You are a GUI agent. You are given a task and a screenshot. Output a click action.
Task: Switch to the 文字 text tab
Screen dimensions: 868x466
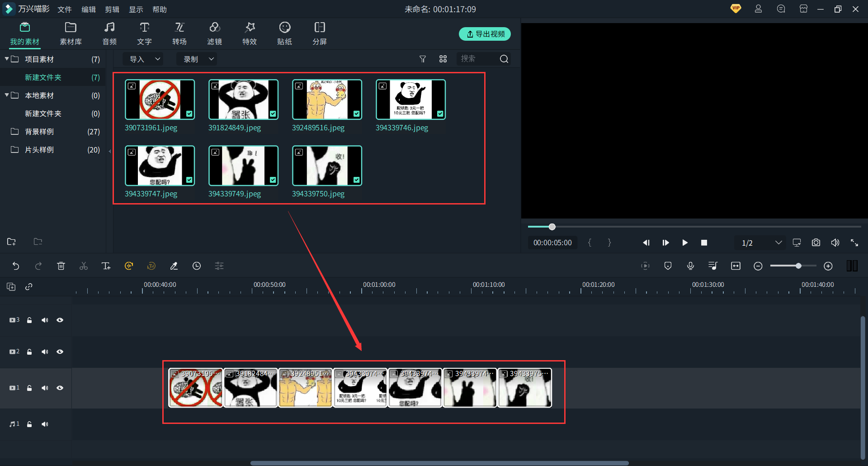tap(144, 34)
